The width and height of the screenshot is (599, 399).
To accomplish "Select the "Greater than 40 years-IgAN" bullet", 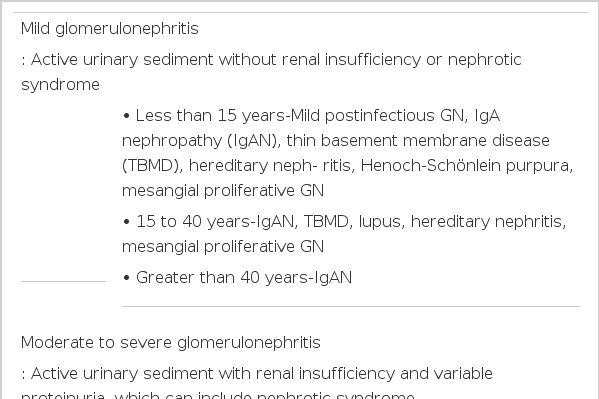I will pos(237,277).
